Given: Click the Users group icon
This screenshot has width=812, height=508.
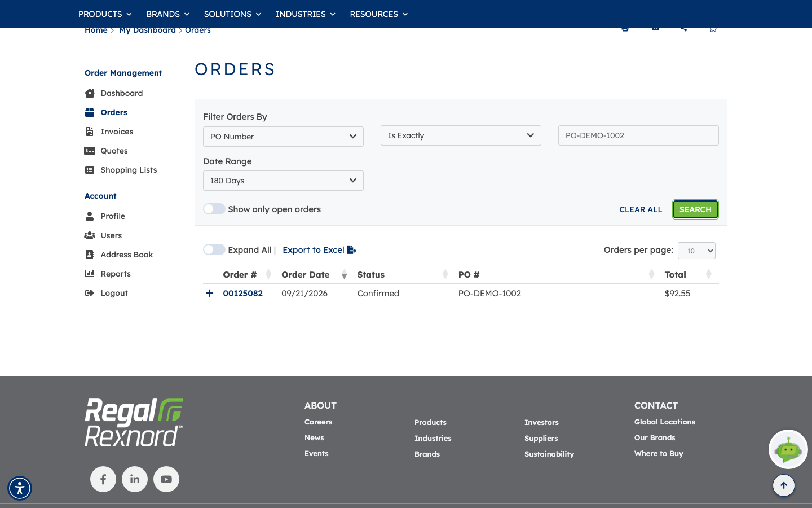Looking at the screenshot, I should click(90, 235).
